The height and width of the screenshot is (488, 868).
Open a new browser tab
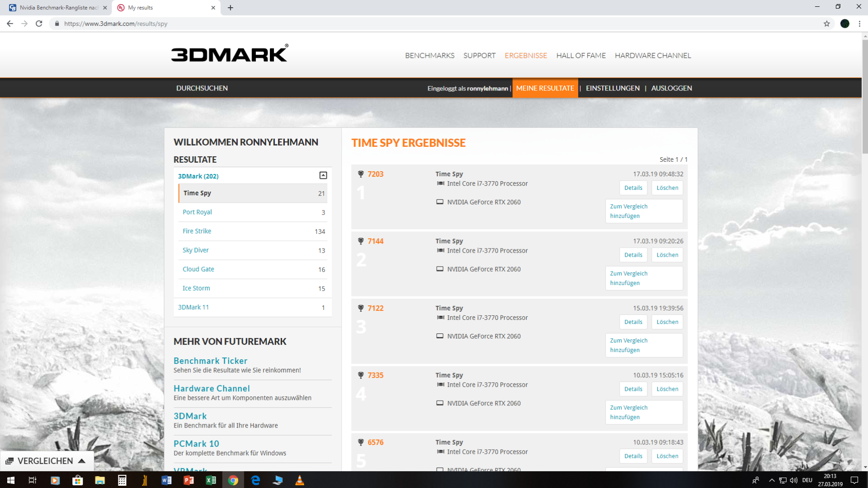coord(230,8)
